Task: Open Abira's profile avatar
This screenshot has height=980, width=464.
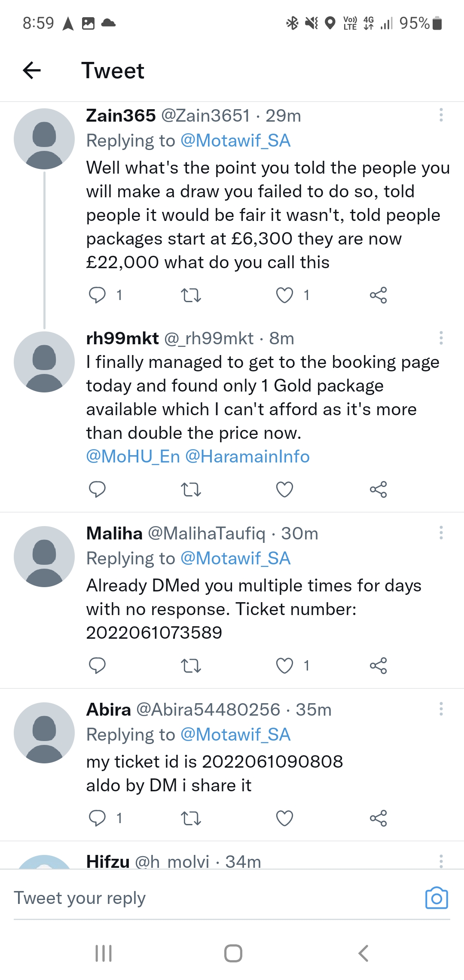Action: pos(44,733)
